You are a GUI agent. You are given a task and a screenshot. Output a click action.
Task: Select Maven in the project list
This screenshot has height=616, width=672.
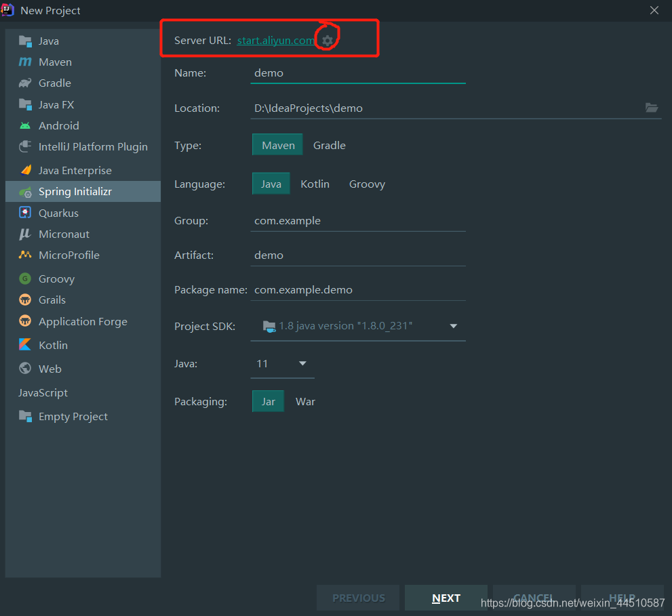click(x=83, y=62)
